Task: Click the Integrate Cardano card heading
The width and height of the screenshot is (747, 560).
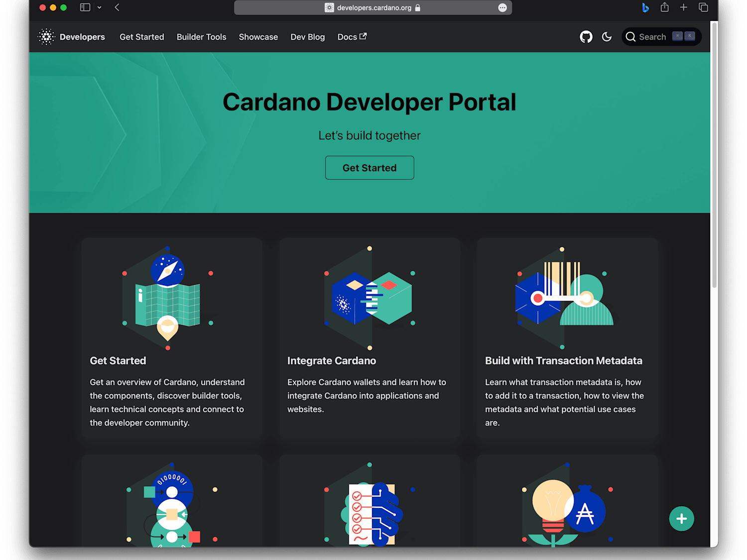Action: pyautogui.click(x=332, y=361)
